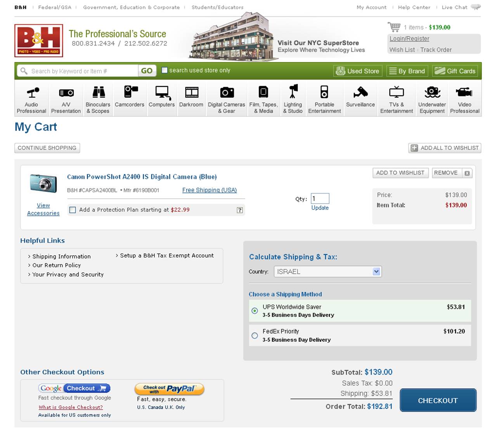Click the GO search button
The height and width of the screenshot is (431, 504).
pyautogui.click(x=147, y=71)
